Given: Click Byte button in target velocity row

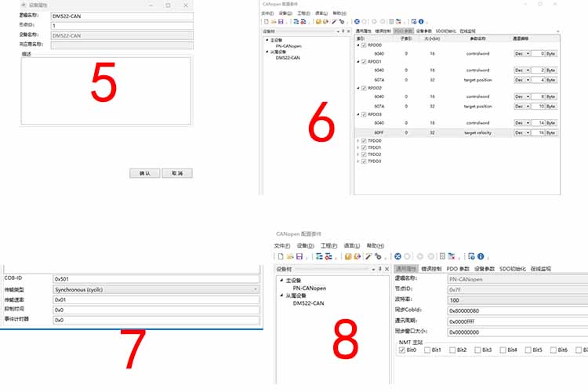Looking at the screenshot, I should (551, 132).
